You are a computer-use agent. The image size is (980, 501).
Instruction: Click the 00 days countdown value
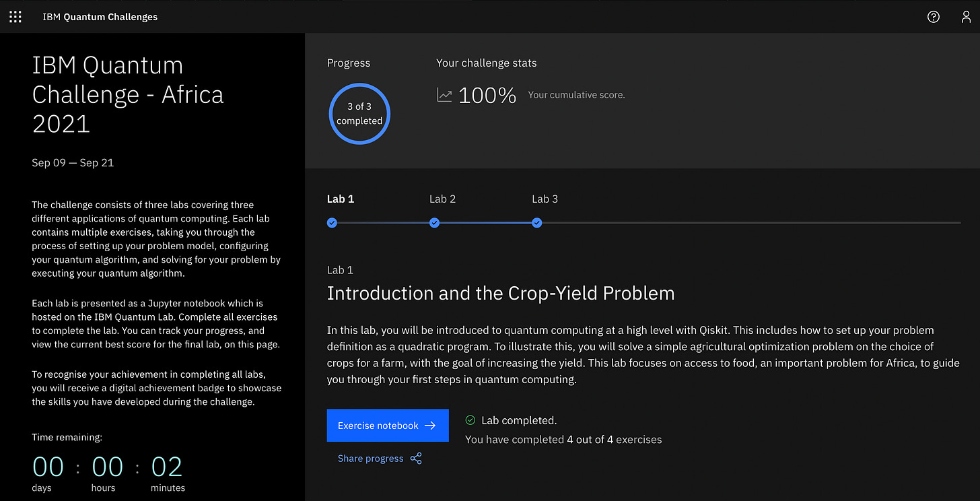click(48, 467)
